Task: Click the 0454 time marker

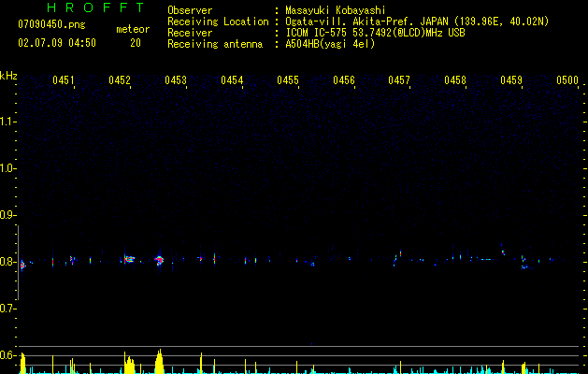Action: (232, 80)
